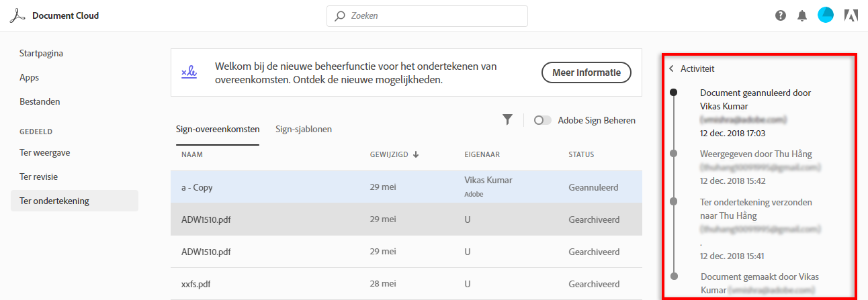868x300 pixels.
Task: Click the Adobe Document Cloud logo icon
Action: pyautogui.click(x=17, y=15)
